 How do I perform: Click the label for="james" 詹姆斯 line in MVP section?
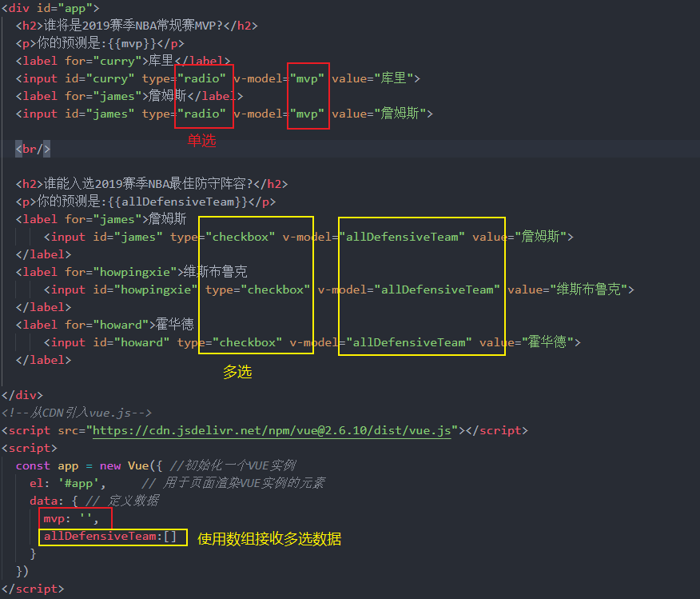click(129, 96)
